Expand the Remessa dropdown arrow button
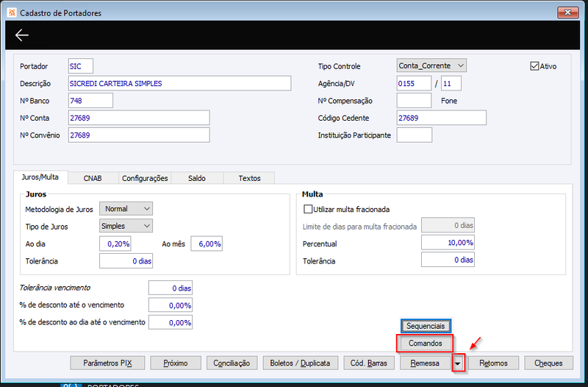588x387 pixels. coord(458,363)
